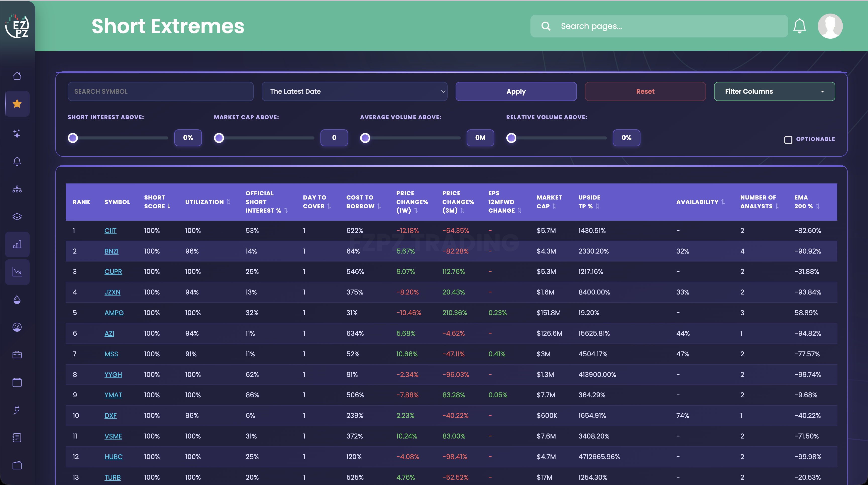The image size is (868, 485).
Task: Select the $151.8M market cap cell
Action: click(x=549, y=313)
